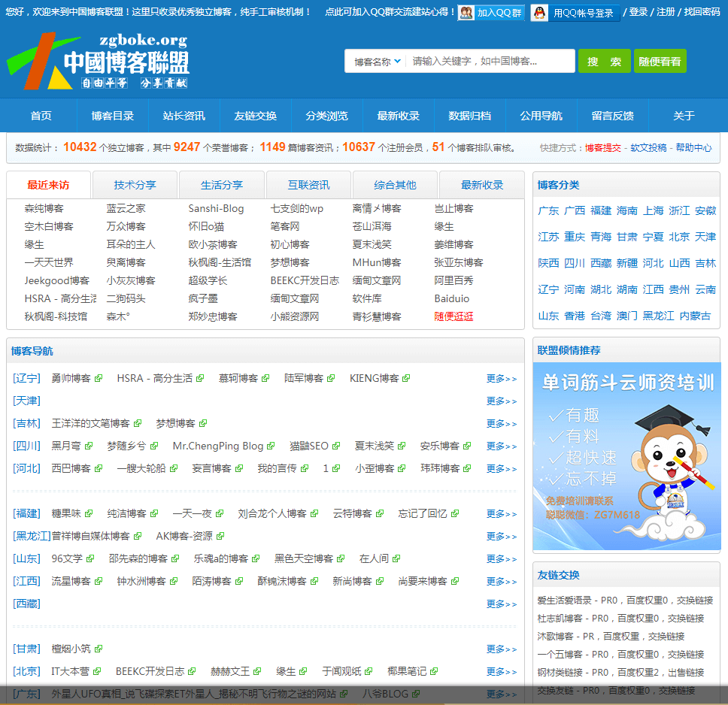The height and width of the screenshot is (705, 728).
Task: Click the 单词筋斗云师资培训 ad banner
Action: click(x=626, y=455)
